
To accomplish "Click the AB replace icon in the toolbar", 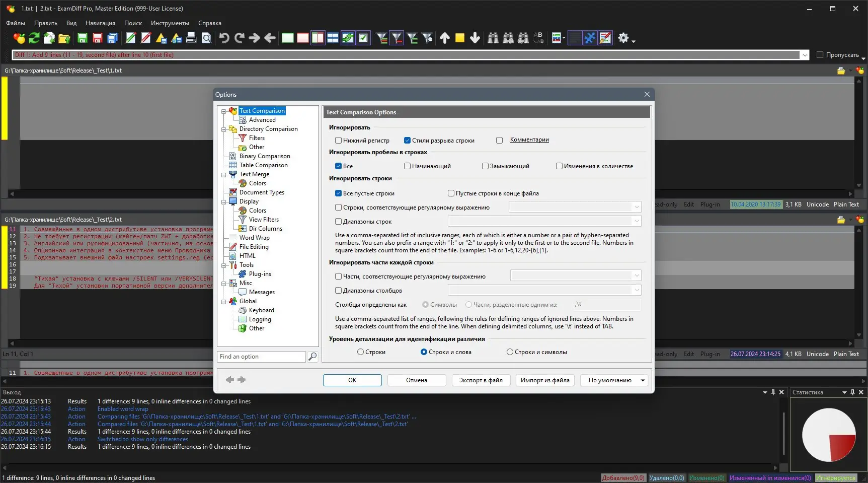I will point(538,38).
